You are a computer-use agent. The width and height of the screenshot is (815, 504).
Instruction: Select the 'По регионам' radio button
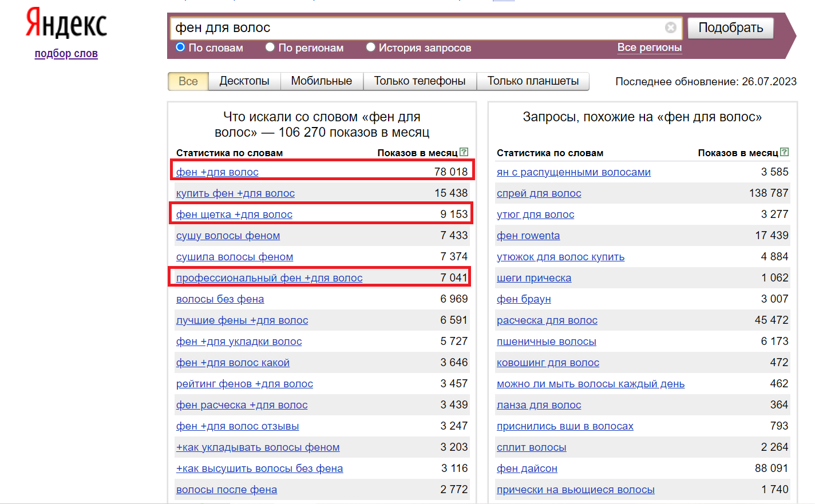(270, 47)
